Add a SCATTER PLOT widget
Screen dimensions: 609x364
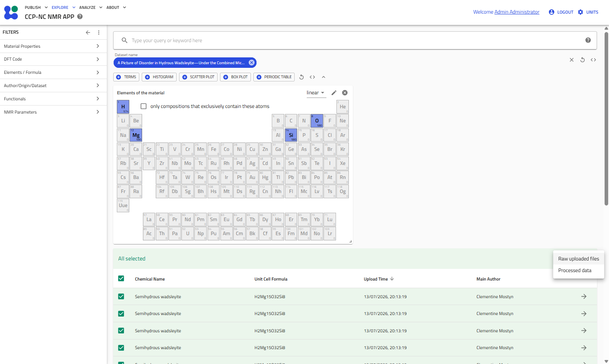click(x=198, y=77)
